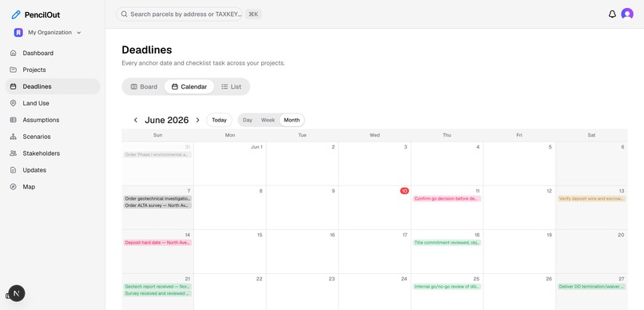The width and height of the screenshot is (644, 310).
Task: Click the PencilOut pencil logo icon
Action: [16, 15]
